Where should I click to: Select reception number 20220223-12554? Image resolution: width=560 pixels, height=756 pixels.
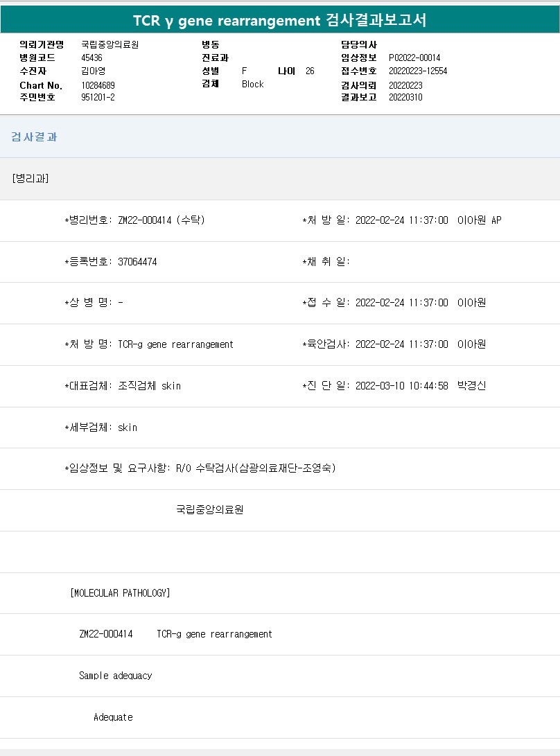[418, 71]
